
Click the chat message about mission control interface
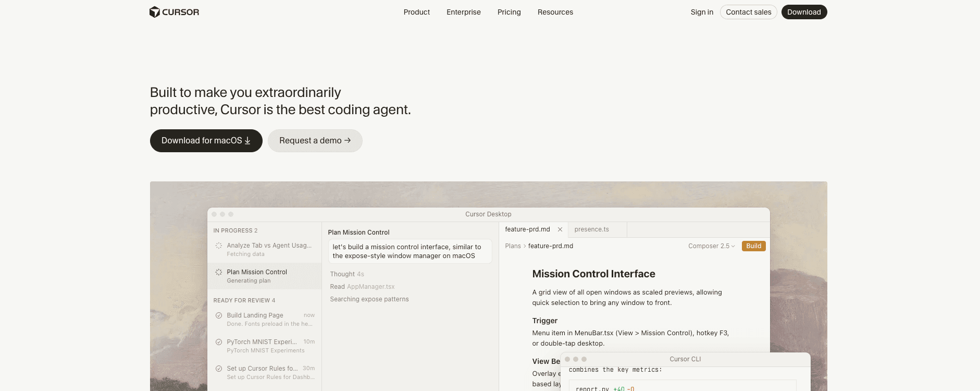410,251
